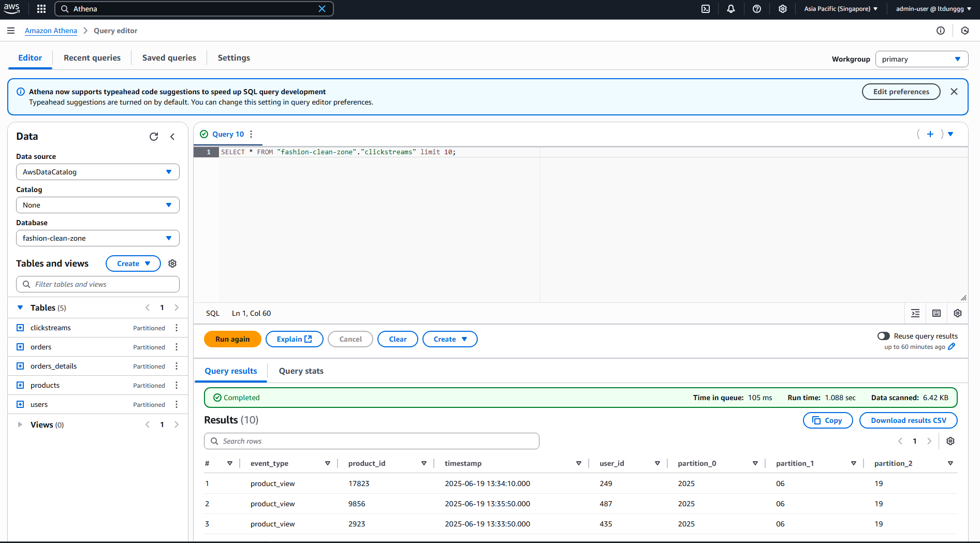
Task: Open the help question mark menu
Action: click(x=757, y=9)
